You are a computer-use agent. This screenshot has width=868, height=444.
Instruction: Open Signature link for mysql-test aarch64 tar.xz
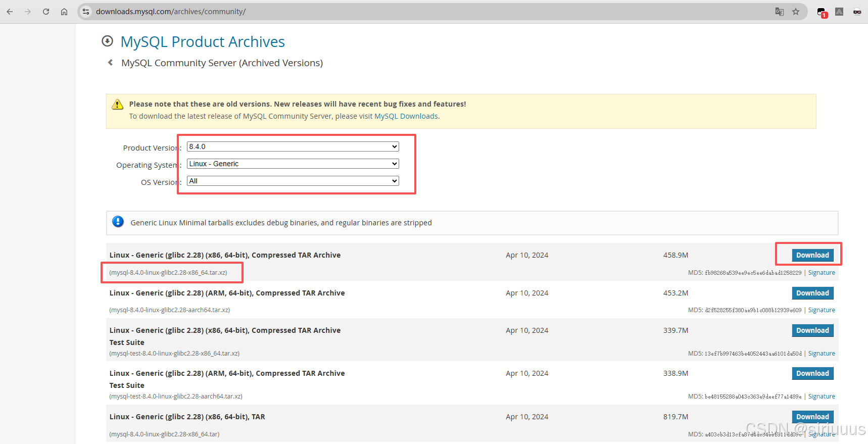point(822,397)
